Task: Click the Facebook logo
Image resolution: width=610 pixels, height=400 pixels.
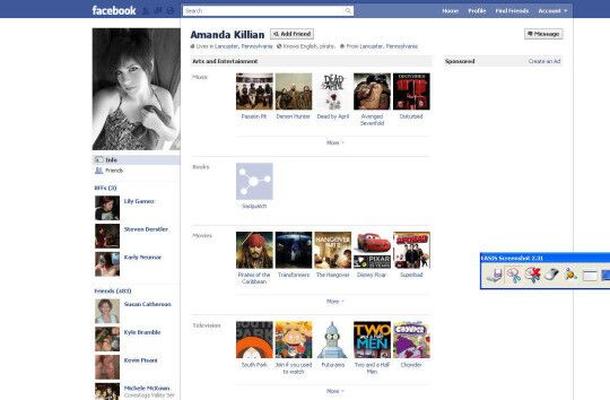Action: pos(114,11)
